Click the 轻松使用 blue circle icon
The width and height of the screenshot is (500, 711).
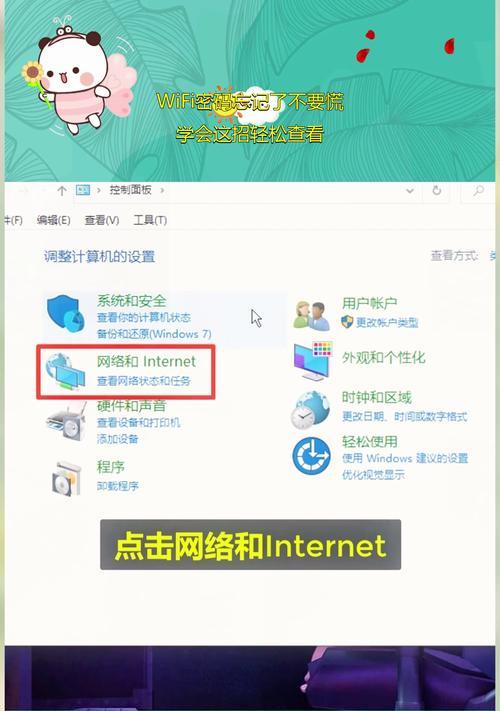[x=311, y=456]
